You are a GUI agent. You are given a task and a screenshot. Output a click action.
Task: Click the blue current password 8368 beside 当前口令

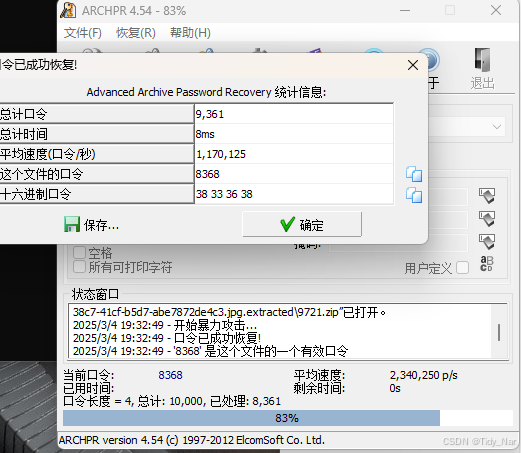pyautogui.click(x=170, y=375)
